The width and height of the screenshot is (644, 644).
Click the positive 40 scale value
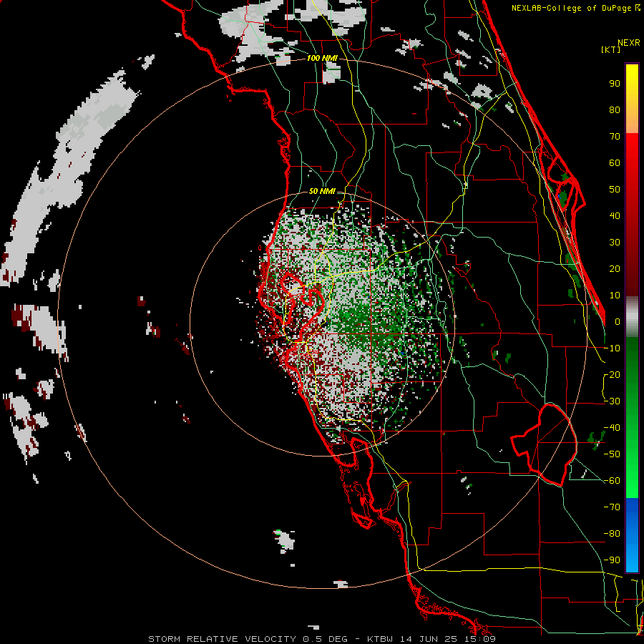coord(615,215)
